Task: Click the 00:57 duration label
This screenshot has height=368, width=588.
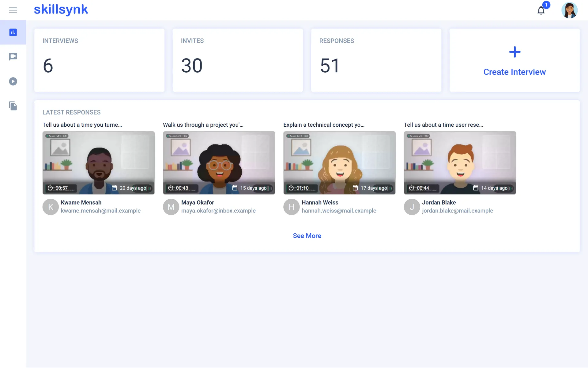Action: 62,188
